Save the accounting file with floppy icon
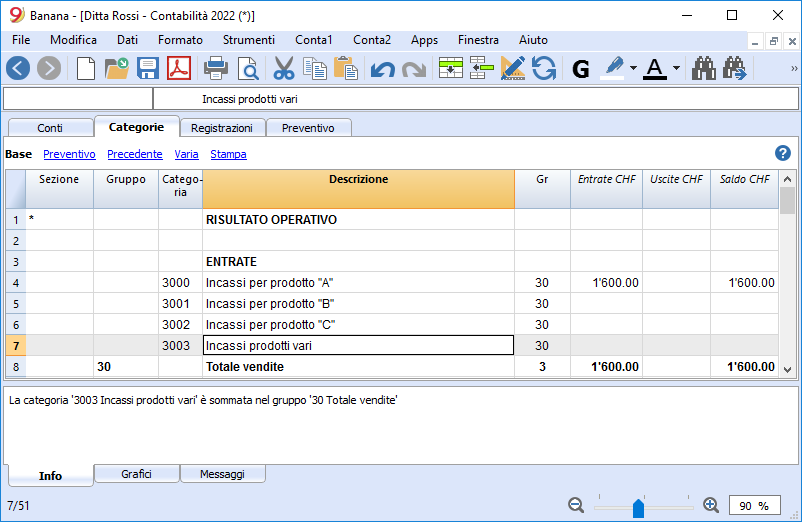Viewport: 802px width, 523px height. coord(148,68)
